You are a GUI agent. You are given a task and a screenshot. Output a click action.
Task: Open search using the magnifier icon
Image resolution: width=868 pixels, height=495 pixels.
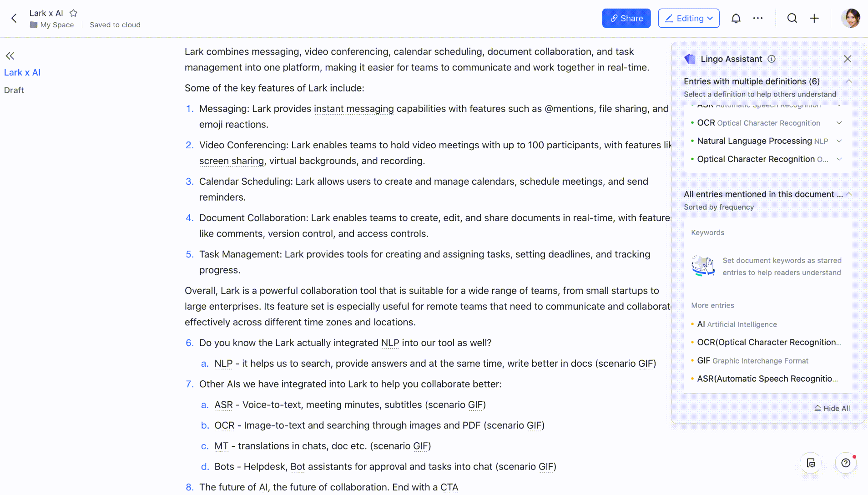(x=792, y=18)
